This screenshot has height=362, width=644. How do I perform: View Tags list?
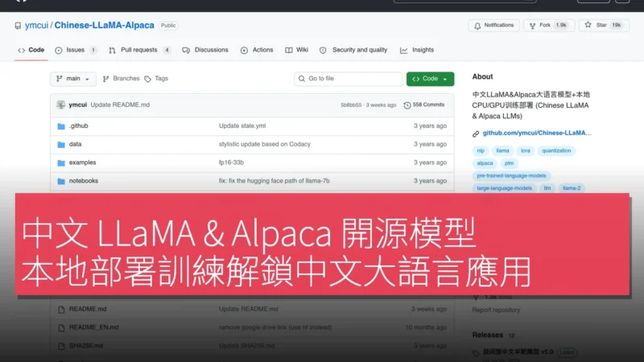(x=156, y=78)
